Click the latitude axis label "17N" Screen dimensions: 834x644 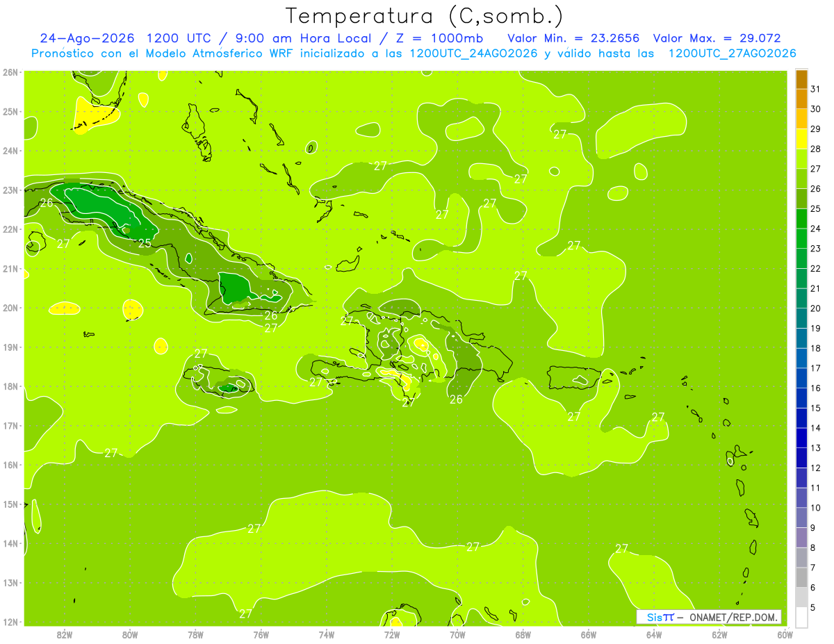[10, 425]
